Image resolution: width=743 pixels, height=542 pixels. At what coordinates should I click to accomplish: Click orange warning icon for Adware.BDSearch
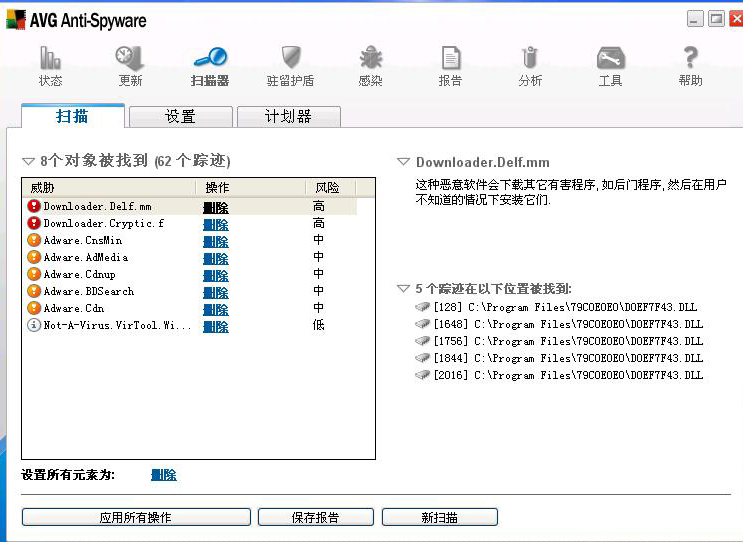pyautogui.click(x=34, y=291)
